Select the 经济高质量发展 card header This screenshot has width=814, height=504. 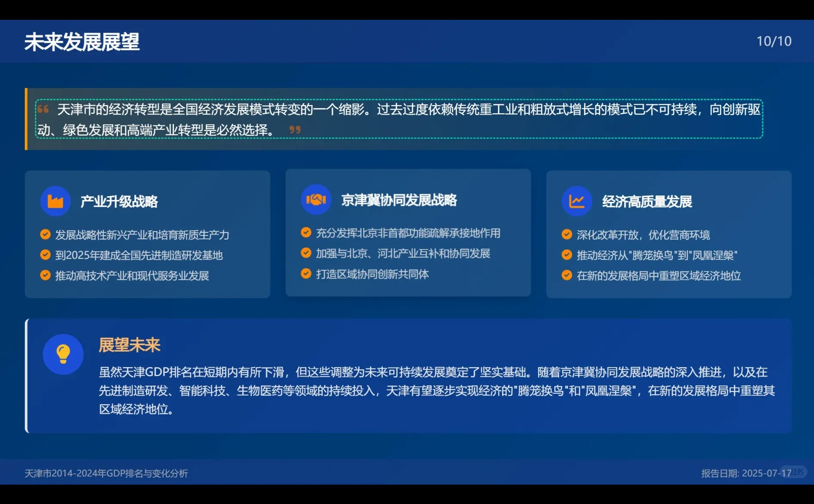pyautogui.click(x=647, y=201)
